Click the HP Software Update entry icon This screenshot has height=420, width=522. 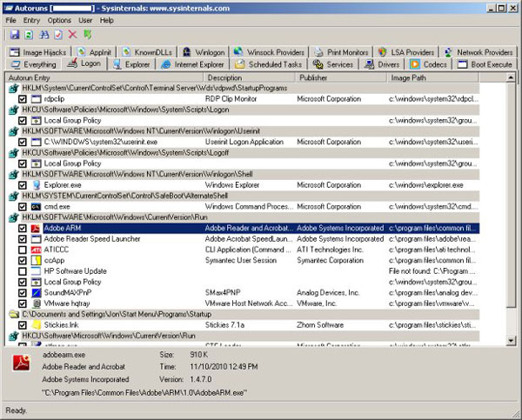[36, 271]
